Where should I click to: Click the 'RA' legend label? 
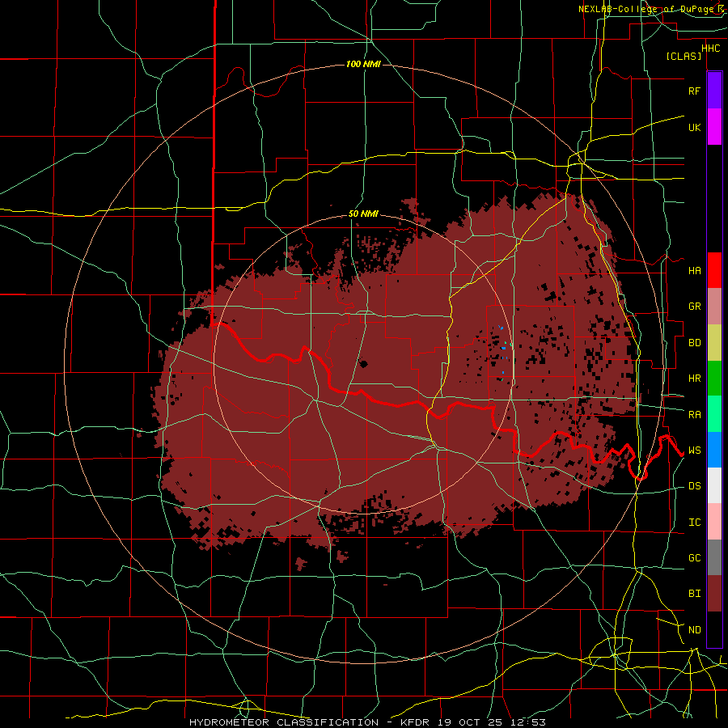pos(694,415)
